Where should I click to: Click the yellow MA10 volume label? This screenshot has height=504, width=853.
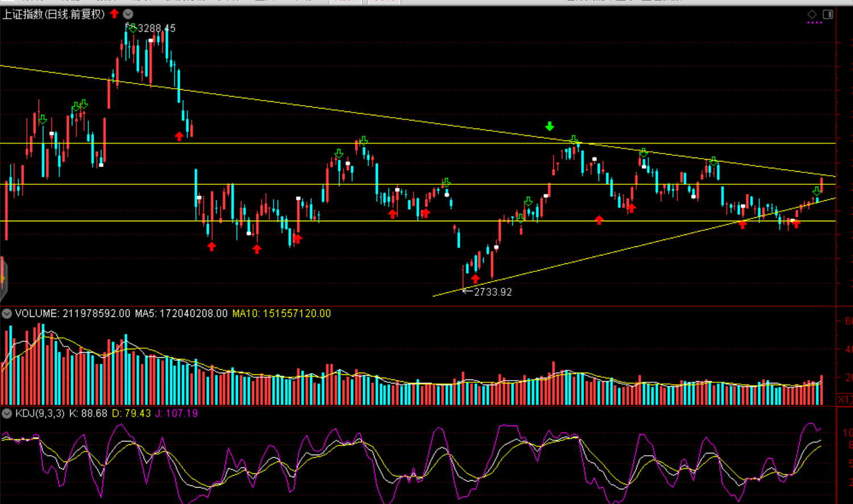pyautogui.click(x=281, y=313)
